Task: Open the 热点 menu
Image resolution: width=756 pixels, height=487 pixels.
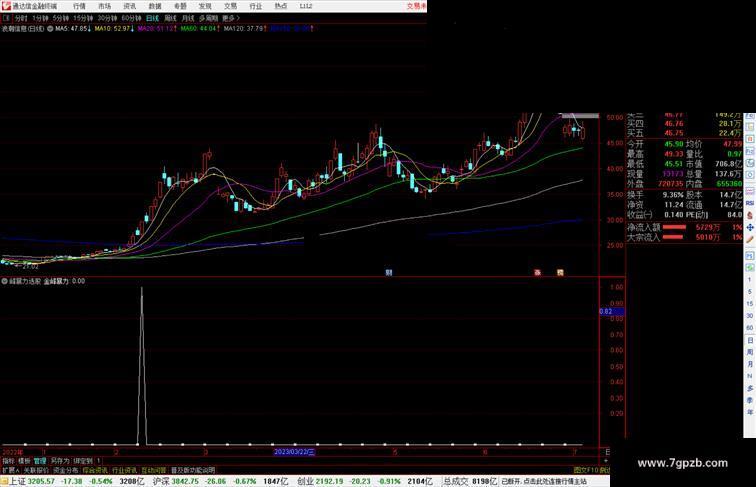Action: click(281, 6)
